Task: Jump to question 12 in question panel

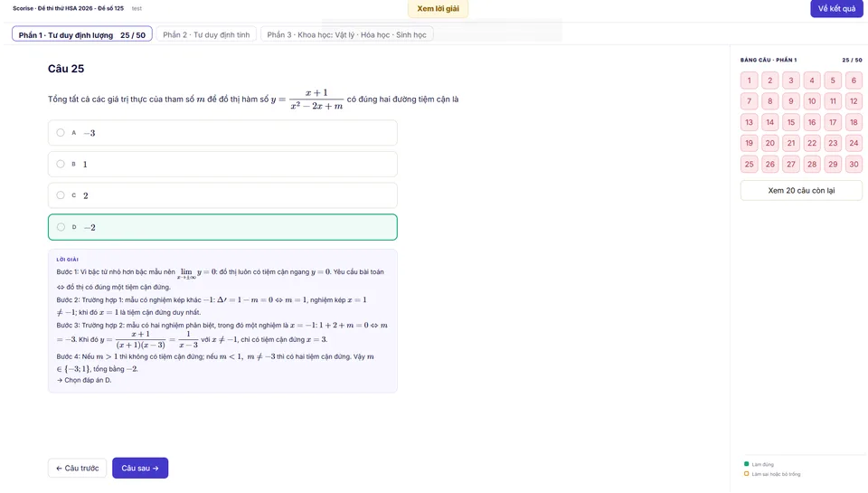Action: click(854, 100)
